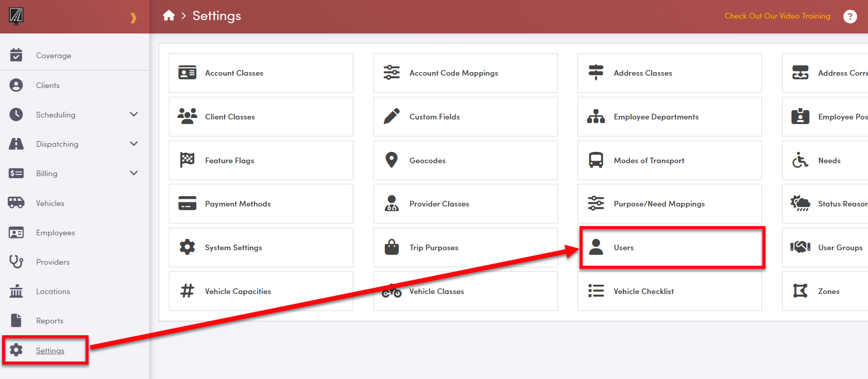
Task: Click the home icon in the breadcrumb
Action: 168,16
